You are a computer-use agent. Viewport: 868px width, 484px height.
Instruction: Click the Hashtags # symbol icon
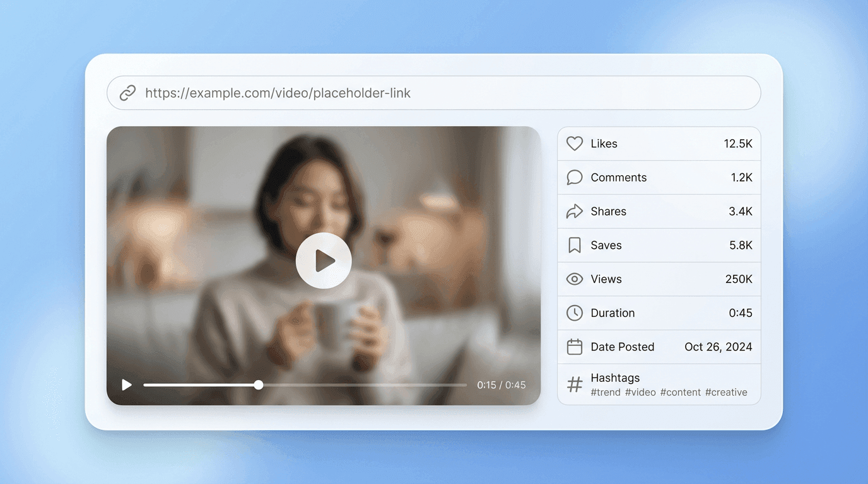tap(574, 384)
